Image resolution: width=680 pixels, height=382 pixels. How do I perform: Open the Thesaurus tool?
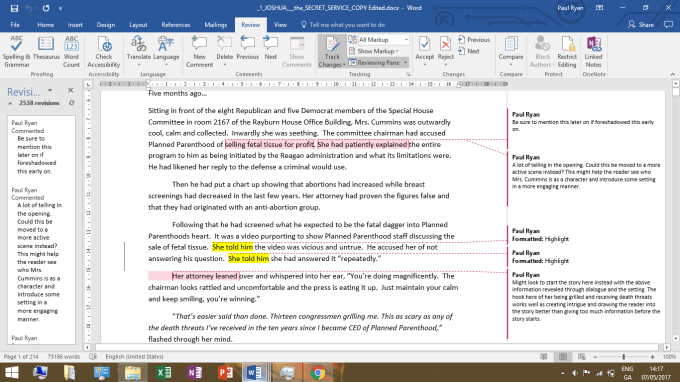[46, 49]
